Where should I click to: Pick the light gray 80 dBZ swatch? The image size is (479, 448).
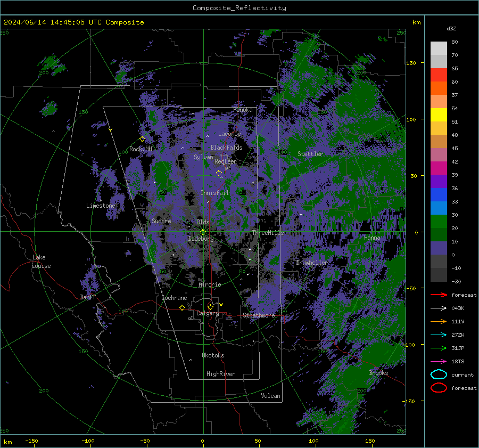pyautogui.click(x=439, y=48)
